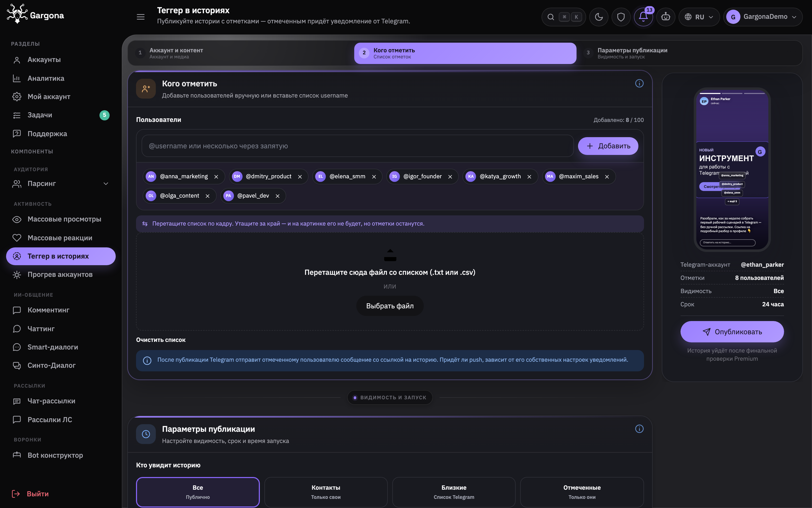Toggle the hamburger sidebar menu
812x508 pixels.
point(141,17)
